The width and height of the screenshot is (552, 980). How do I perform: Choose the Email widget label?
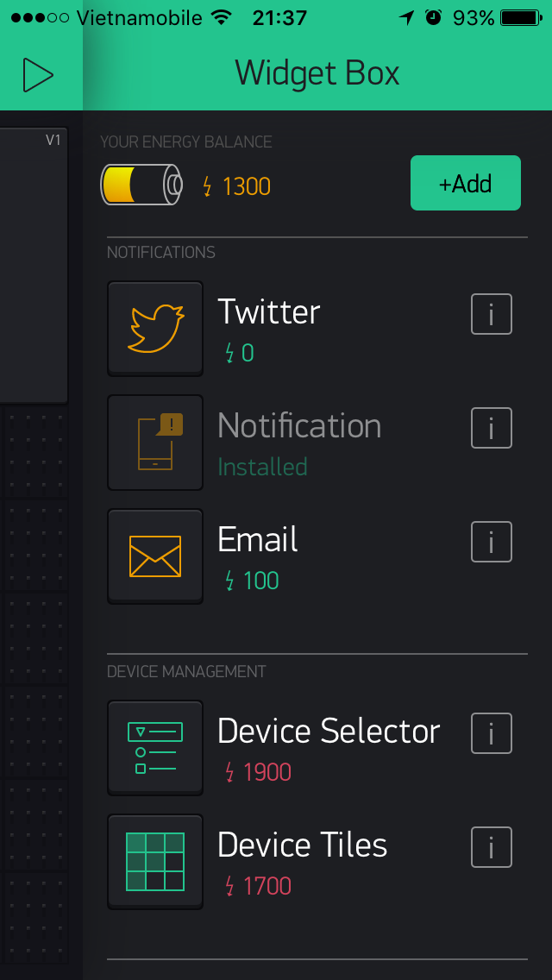258,539
